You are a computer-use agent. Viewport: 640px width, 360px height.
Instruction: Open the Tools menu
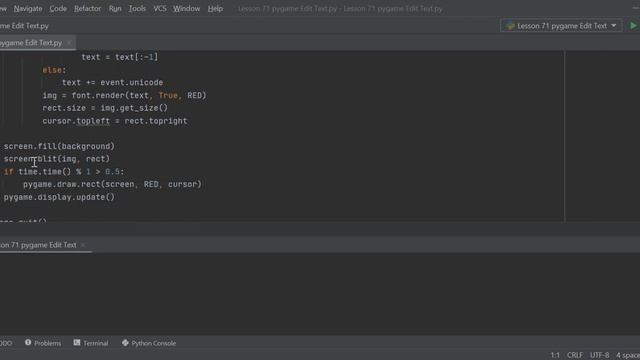pos(137,9)
